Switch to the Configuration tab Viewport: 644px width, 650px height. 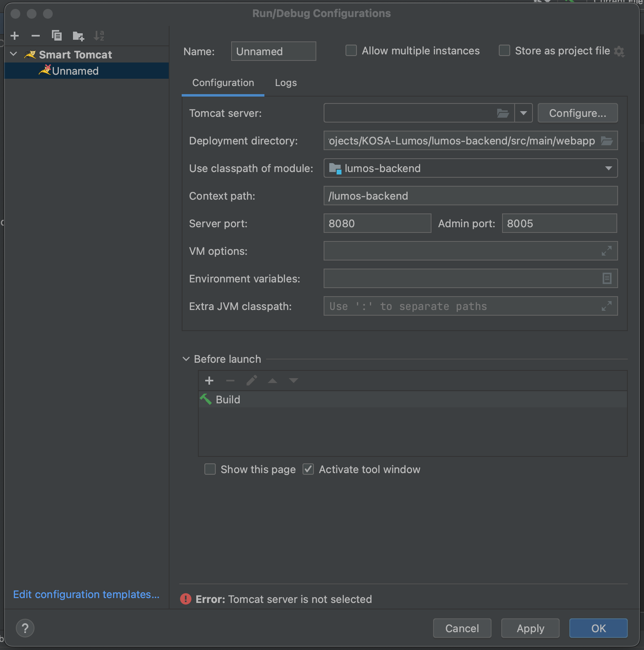pos(223,83)
